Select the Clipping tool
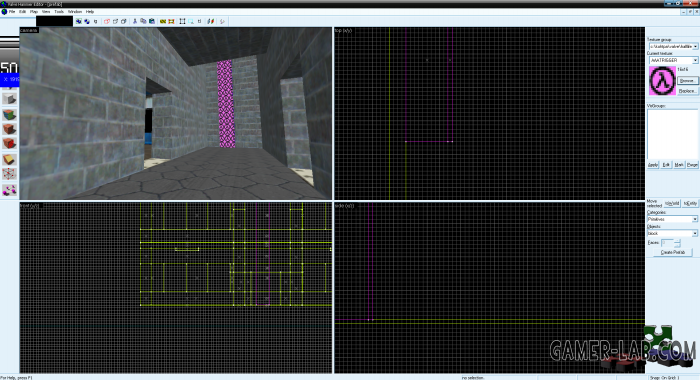Viewport: 700px width, 380px height. [x=9, y=159]
